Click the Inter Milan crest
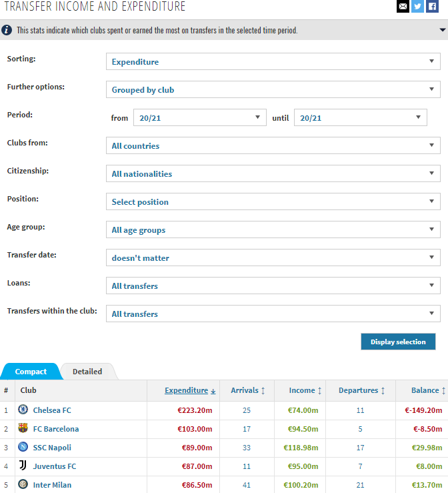Screen dimensions: 448x493 tap(23, 484)
